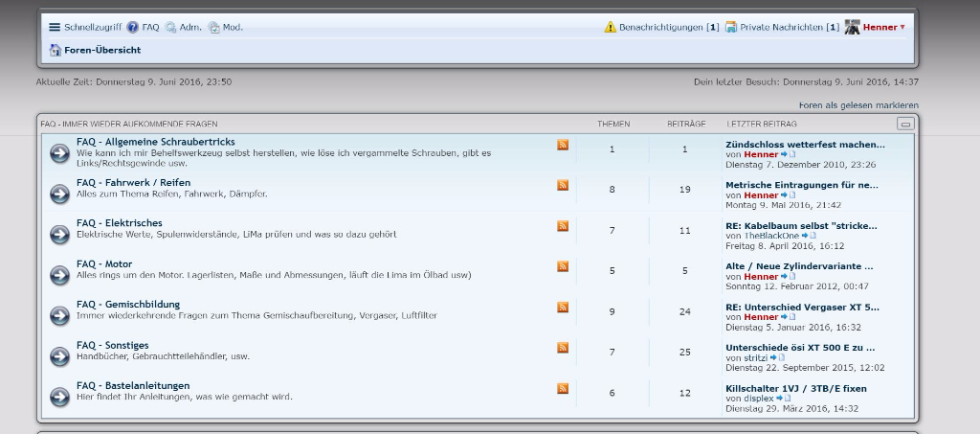The height and width of the screenshot is (434, 980).
Task: Collapse the FAQ category section
Action: (904, 124)
